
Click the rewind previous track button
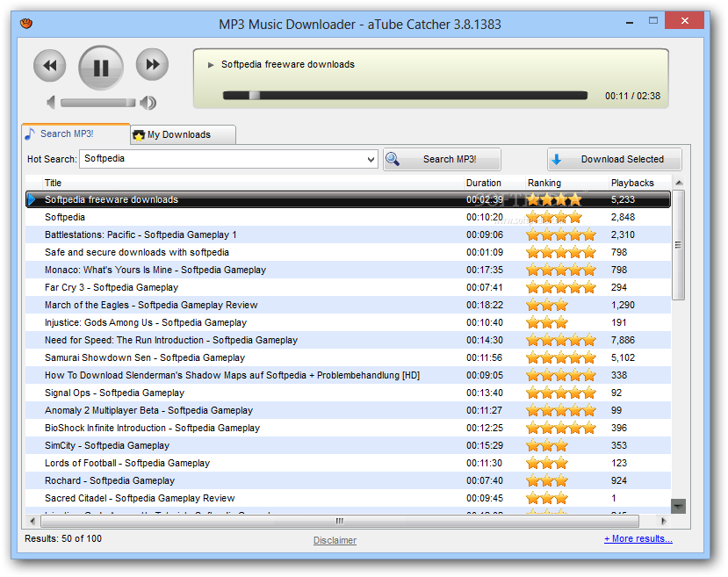(50, 66)
